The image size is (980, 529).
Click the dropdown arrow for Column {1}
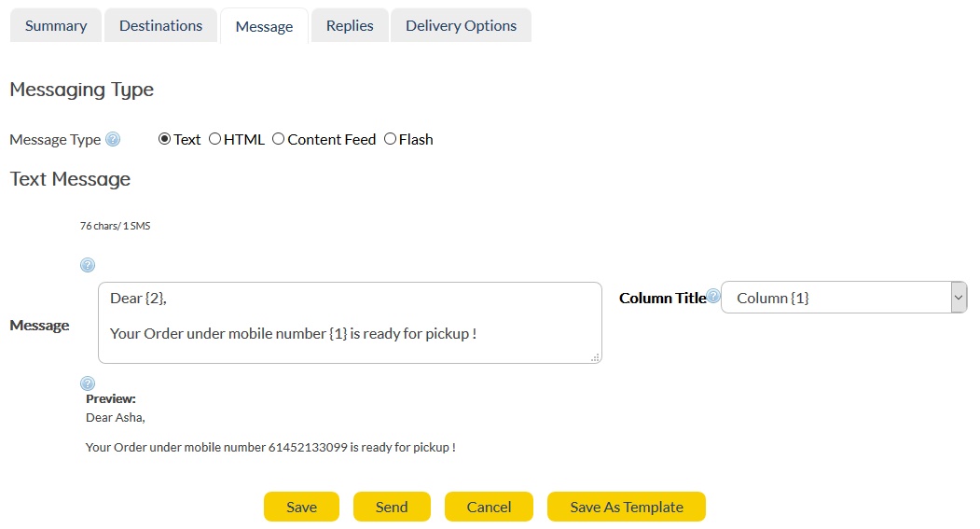(x=959, y=298)
